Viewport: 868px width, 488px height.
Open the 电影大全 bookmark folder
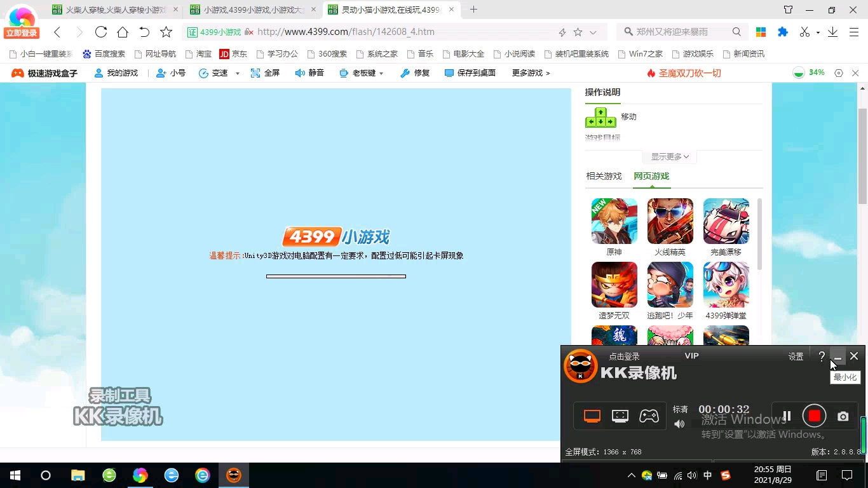point(463,54)
